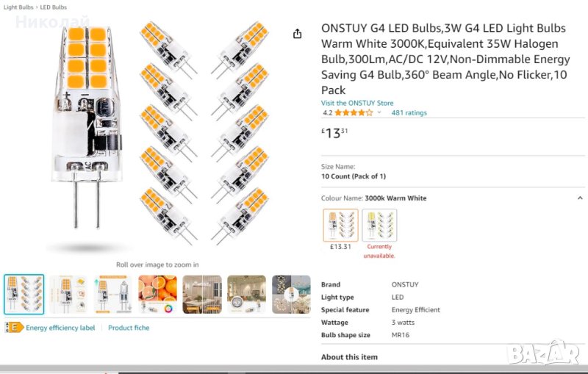The width and height of the screenshot is (588, 374).
Task: Click the star rating icons
Action: 354,113
